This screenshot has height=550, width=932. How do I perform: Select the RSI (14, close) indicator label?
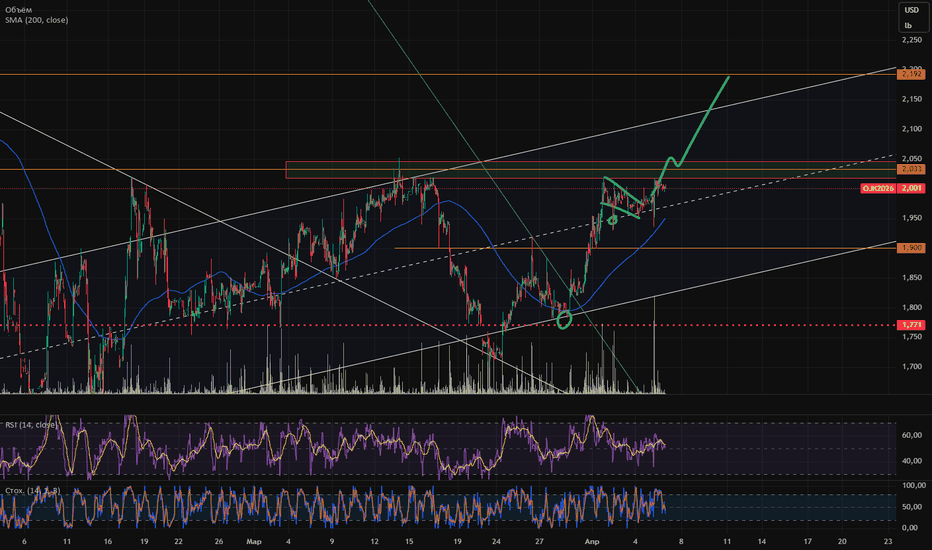31,425
